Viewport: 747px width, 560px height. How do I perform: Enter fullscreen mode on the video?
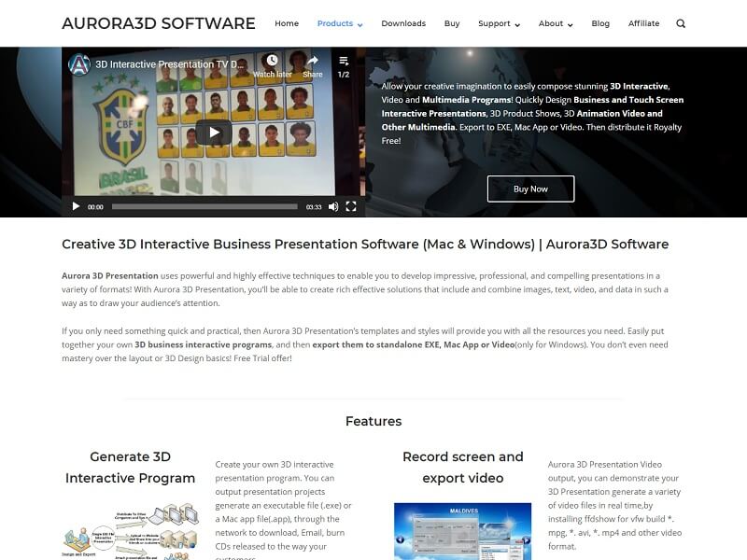(351, 206)
